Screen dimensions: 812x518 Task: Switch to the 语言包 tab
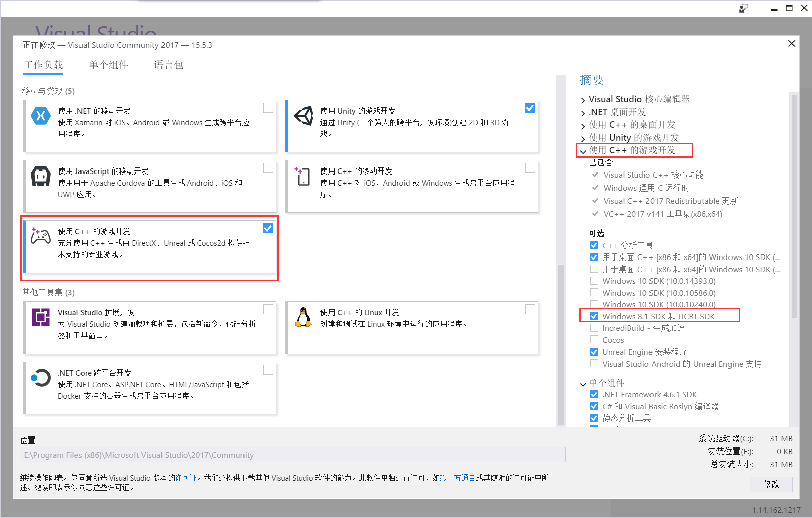169,65
